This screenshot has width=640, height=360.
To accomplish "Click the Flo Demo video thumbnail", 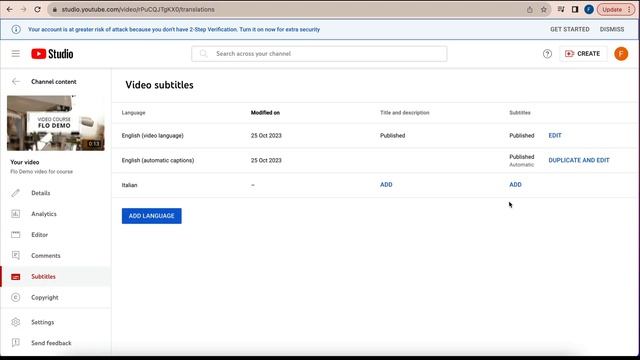I will [x=56, y=123].
